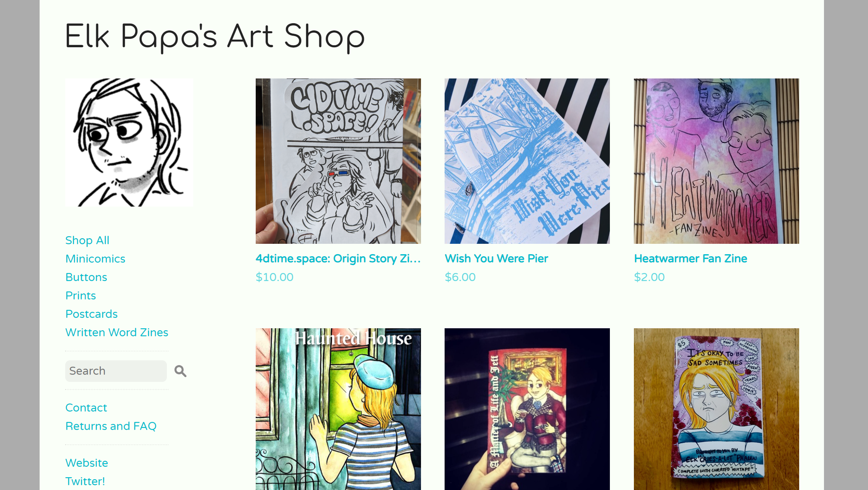The height and width of the screenshot is (490, 868).
Task: Open the Contact page link
Action: coord(86,408)
